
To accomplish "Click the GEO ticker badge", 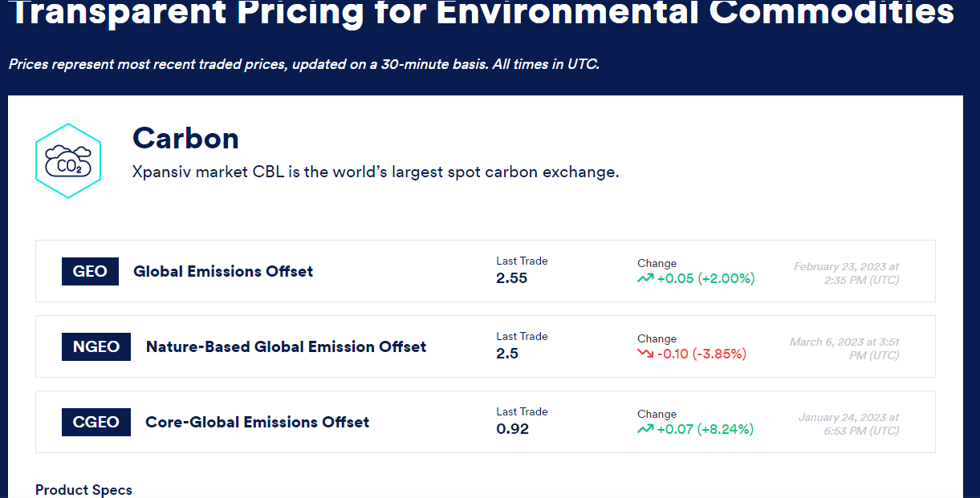I will [90, 271].
